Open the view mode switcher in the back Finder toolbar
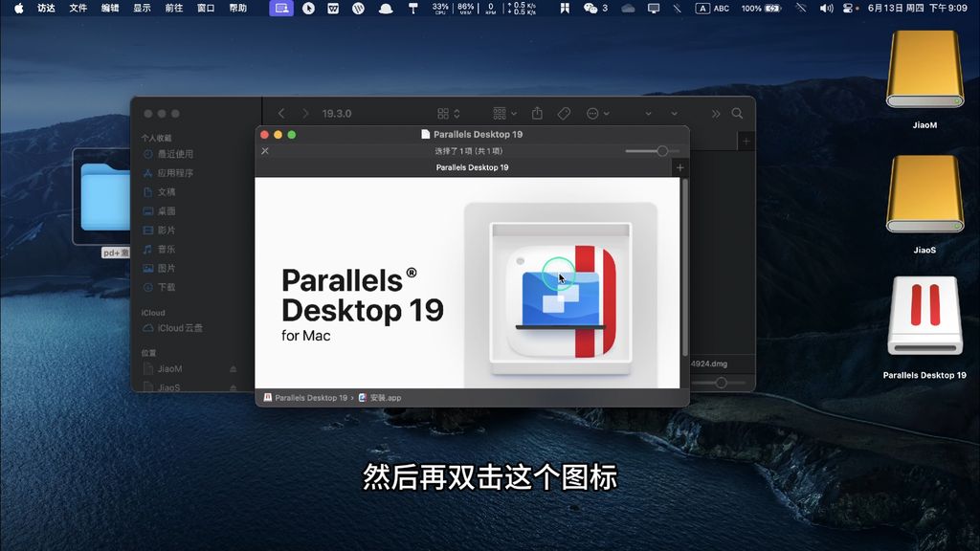The height and width of the screenshot is (551, 980). point(449,113)
